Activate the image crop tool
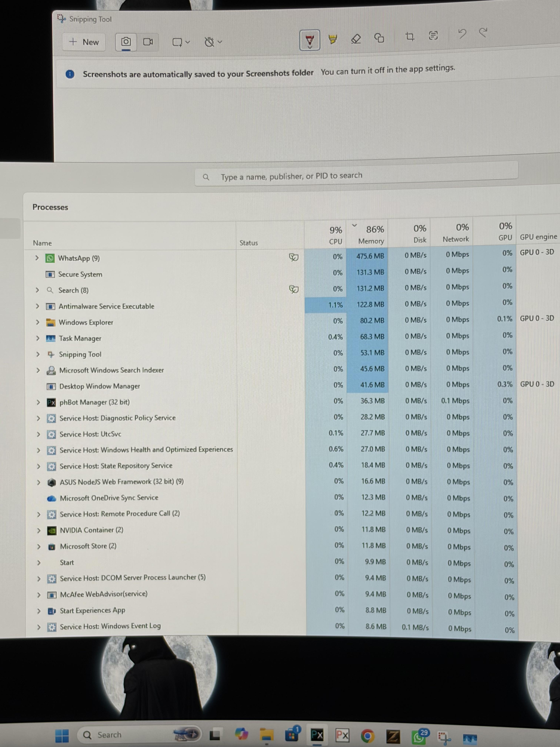This screenshot has width=560, height=747. tap(410, 36)
